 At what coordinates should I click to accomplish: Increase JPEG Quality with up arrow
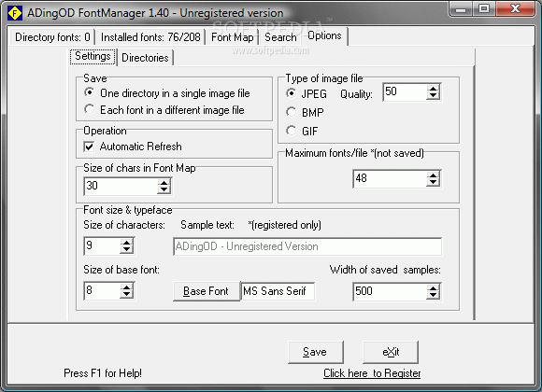pyautogui.click(x=433, y=89)
